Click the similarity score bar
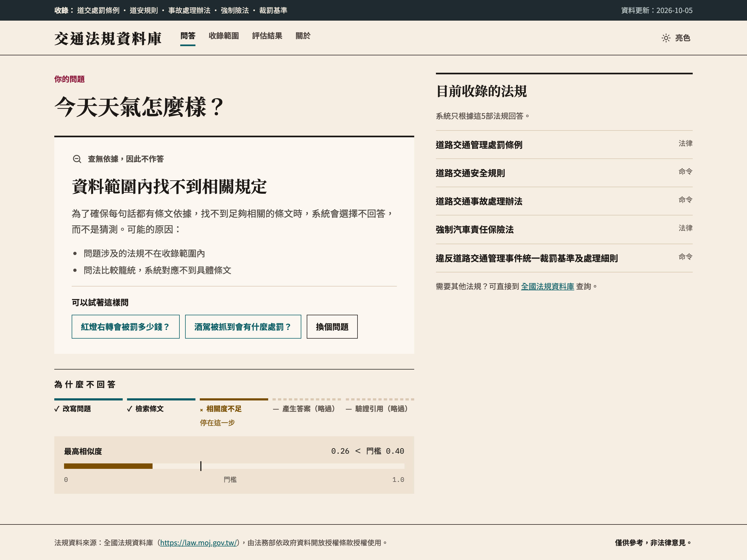This screenshot has height=560, width=747. click(234, 466)
